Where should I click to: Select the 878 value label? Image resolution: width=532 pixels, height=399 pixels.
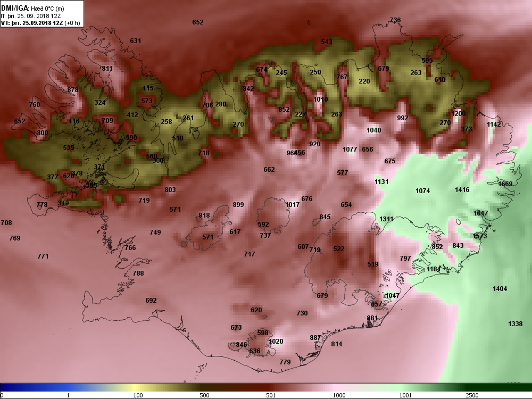coord(73,90)
